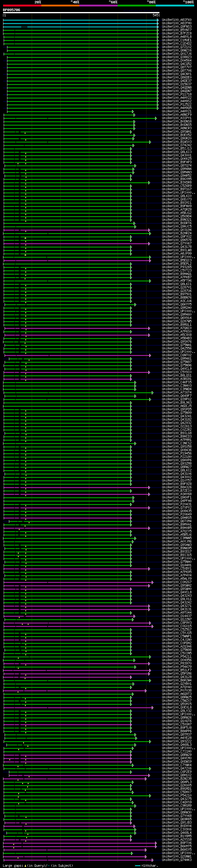Click the purple ~60% identity legend segment
197x868 pixels.
pyautogui.click(x=98, y=6)
